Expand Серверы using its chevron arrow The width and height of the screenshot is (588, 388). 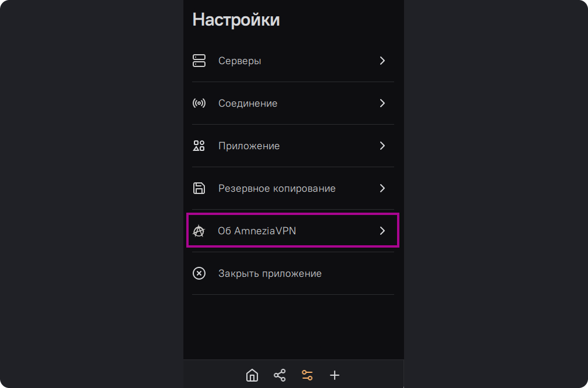(x=382, y=61)
